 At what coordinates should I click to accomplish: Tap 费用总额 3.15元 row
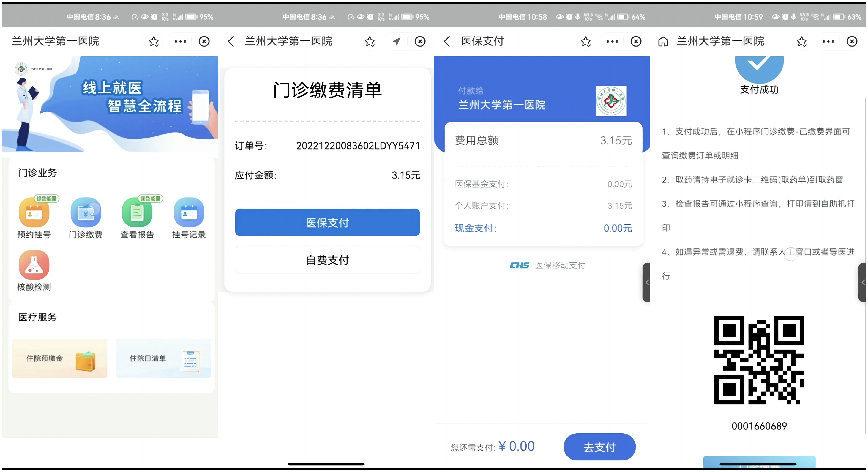(x=544, y=141)
